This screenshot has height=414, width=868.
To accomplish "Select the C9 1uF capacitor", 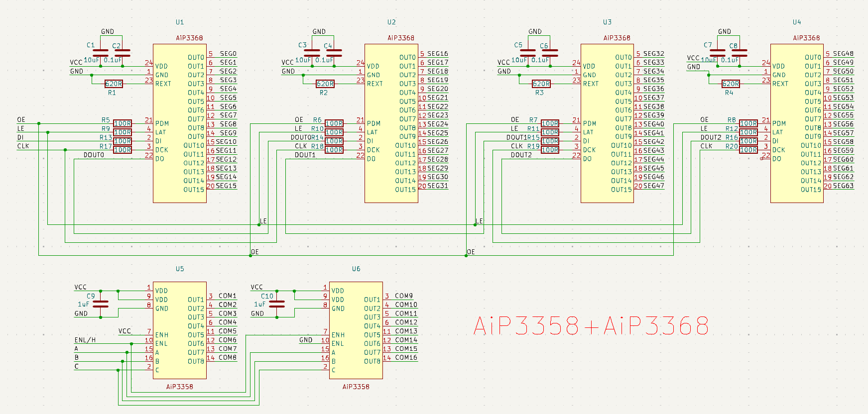I will [101, 304].
